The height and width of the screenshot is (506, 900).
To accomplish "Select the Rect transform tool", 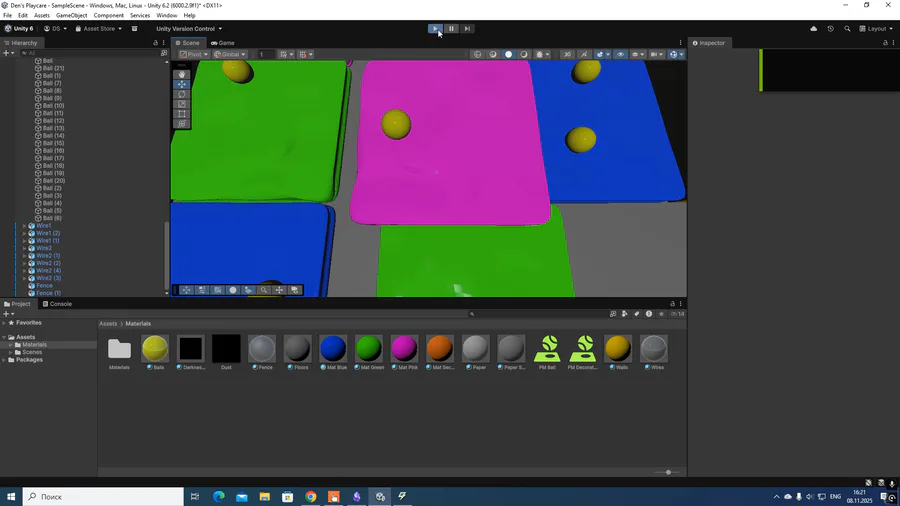I will click(182, 114).
